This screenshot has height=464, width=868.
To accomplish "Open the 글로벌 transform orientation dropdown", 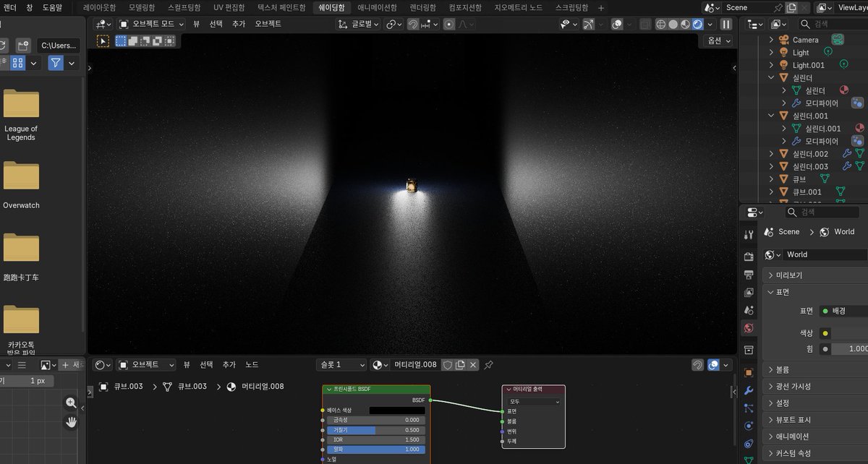I will [x=359, y=24].
